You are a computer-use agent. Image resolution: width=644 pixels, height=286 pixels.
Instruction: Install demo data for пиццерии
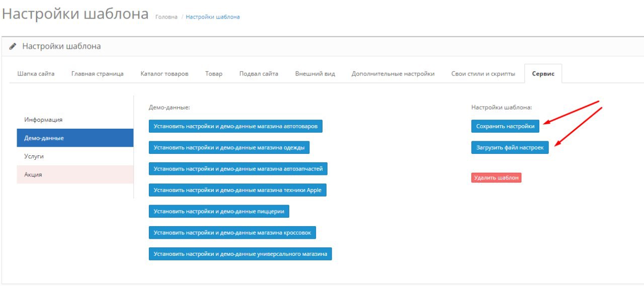click(x=219, y=211)
